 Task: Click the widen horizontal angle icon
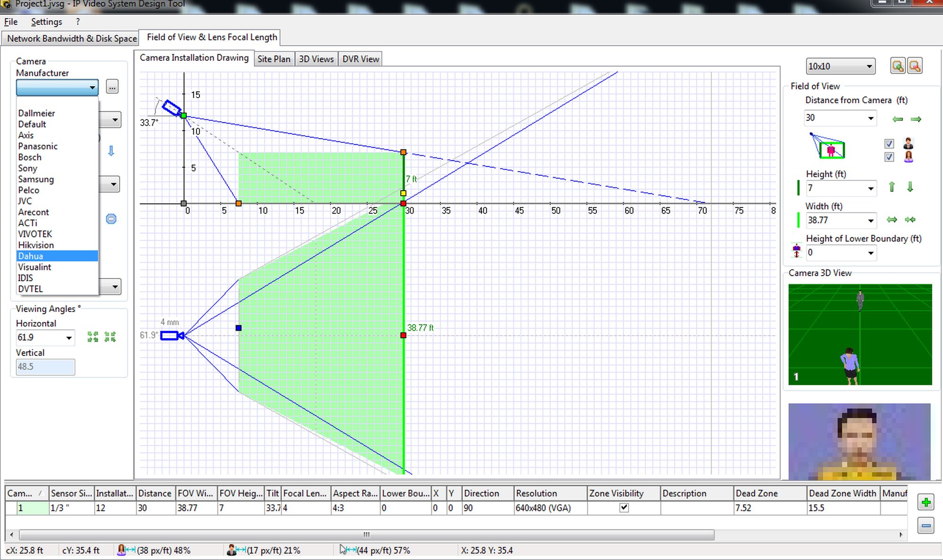(93, 337)
